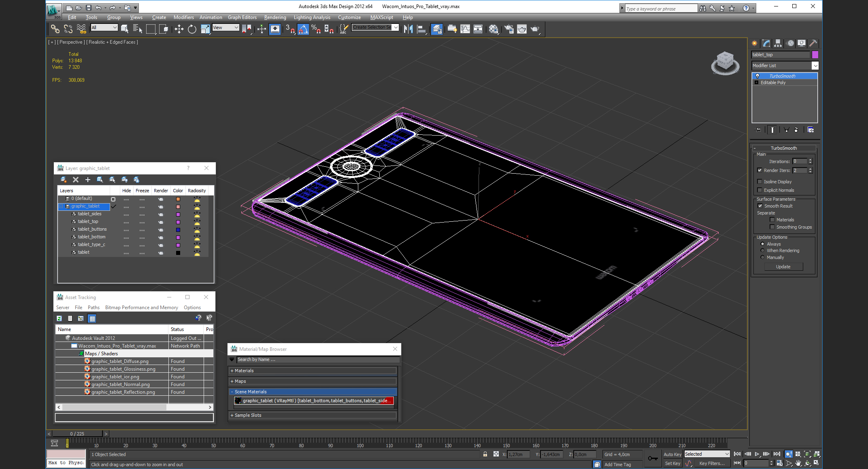
Task: Click the tablet_top object color swatch
Action: pos(815,55)
